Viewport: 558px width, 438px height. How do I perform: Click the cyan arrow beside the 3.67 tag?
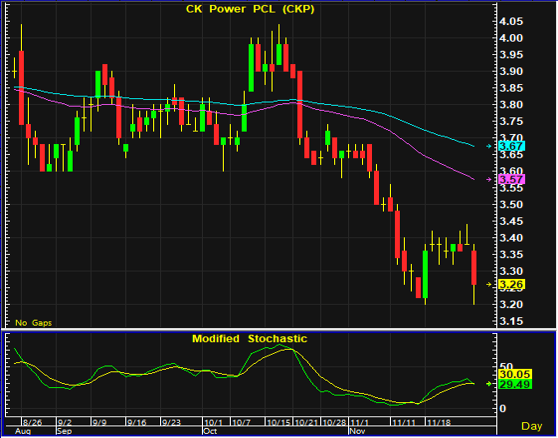coord(489,146)
